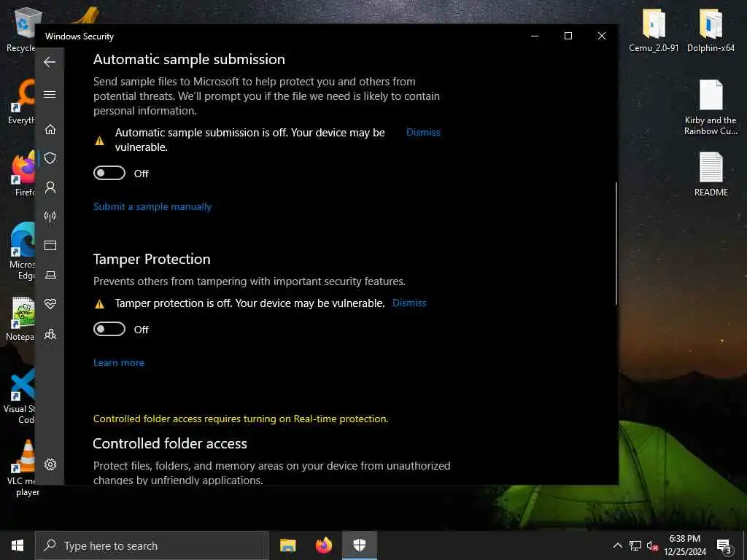
Task: Select the Notepad++ desktop shortcut
Action: [x=20, y=318]
